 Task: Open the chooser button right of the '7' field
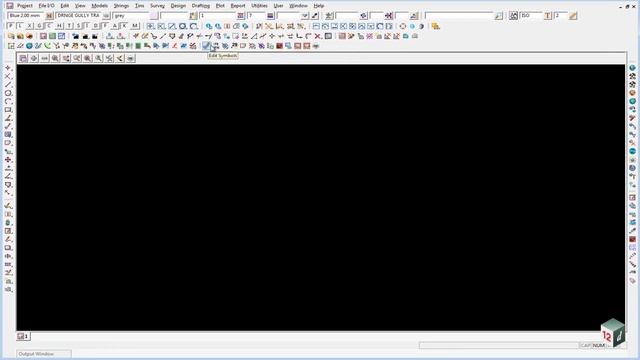tap(270, 16)
